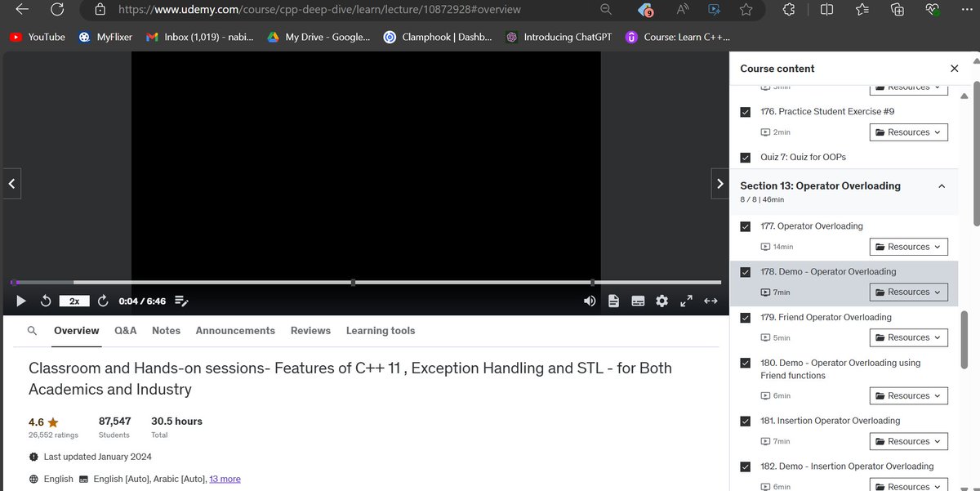
Task: Change the 2x playback speed
Action: click(x=73, y=301)
